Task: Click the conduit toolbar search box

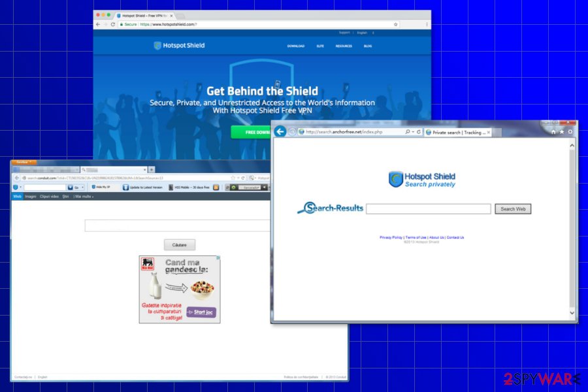Action: (x=44, y=188)
